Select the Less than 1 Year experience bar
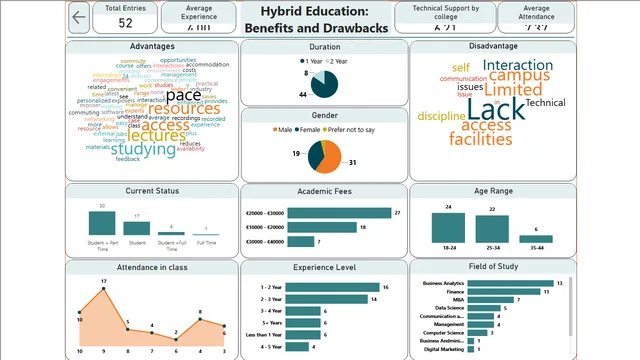This screenshot has height=360, width=640. point(303,335)
